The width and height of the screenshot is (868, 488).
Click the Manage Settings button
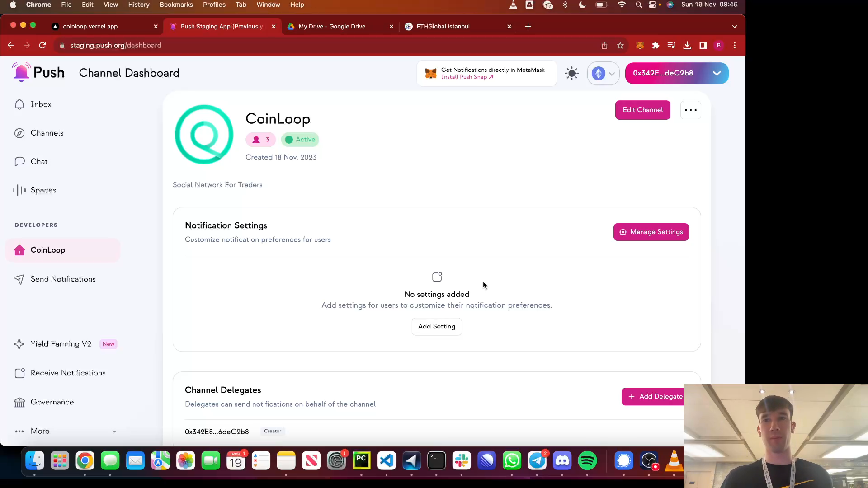(651, 232)
